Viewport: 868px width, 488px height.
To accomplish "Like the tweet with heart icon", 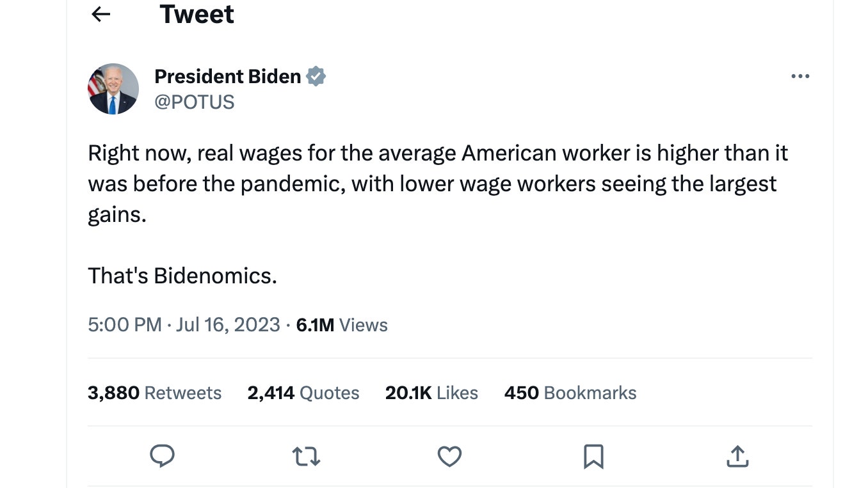I will pyautogui.click(x=449, y=456).
